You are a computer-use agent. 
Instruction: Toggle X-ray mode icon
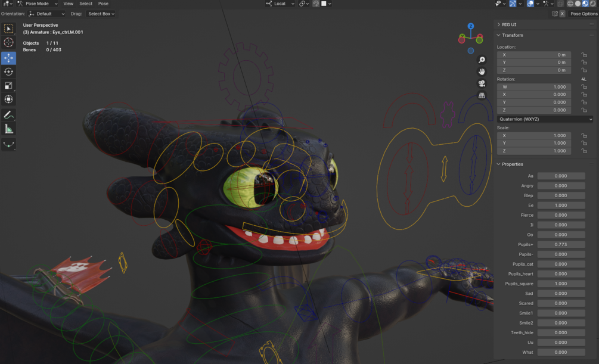point(560,4)
